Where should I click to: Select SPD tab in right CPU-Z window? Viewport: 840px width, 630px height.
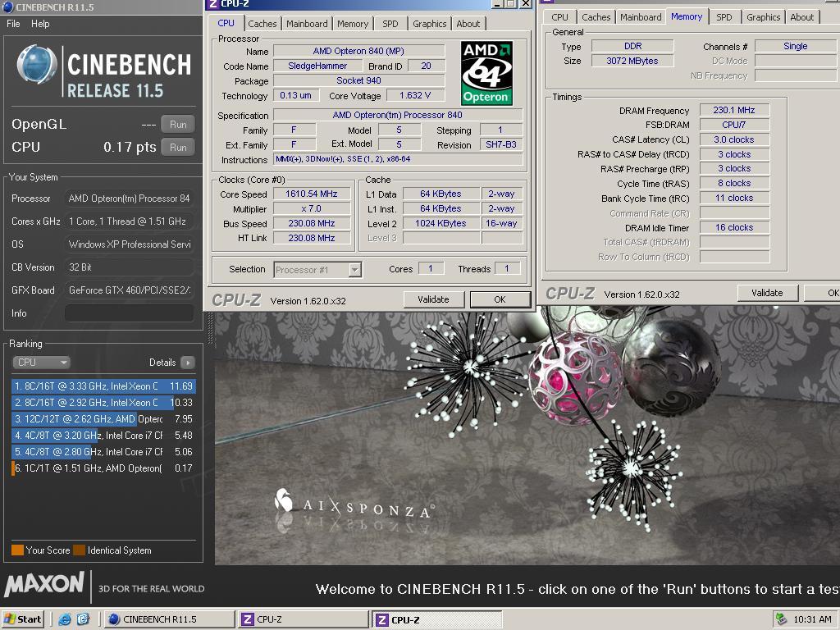point(724,17)
